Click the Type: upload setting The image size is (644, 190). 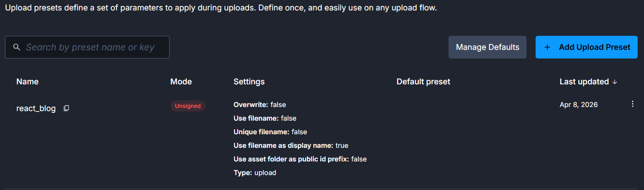coord(254,173)
